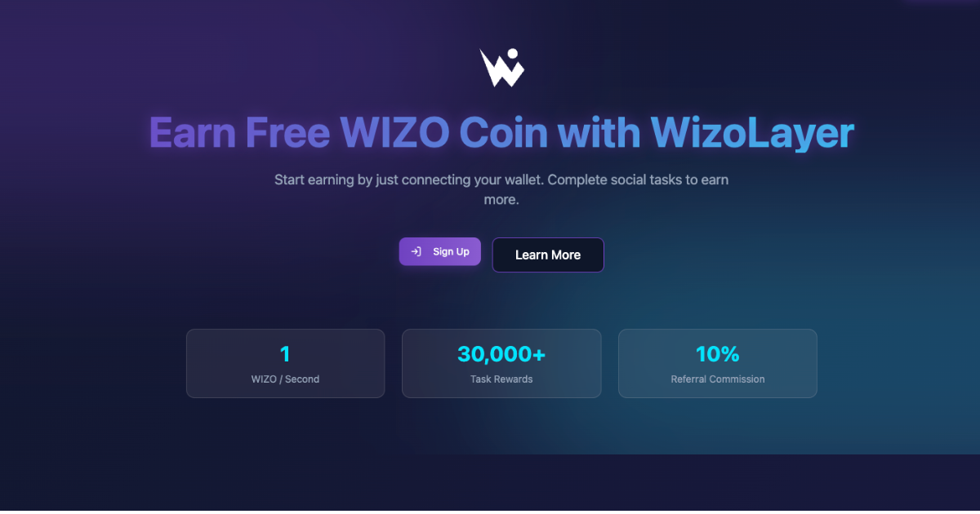Click the Referral Commission label
The width and height of the screenshot is (980, 514).
point(718,379)
